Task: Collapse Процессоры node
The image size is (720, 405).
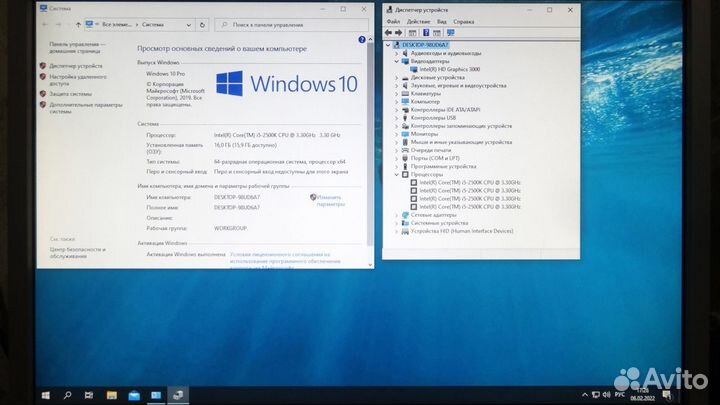Action: pyautogui.click(x=397, y=174)
